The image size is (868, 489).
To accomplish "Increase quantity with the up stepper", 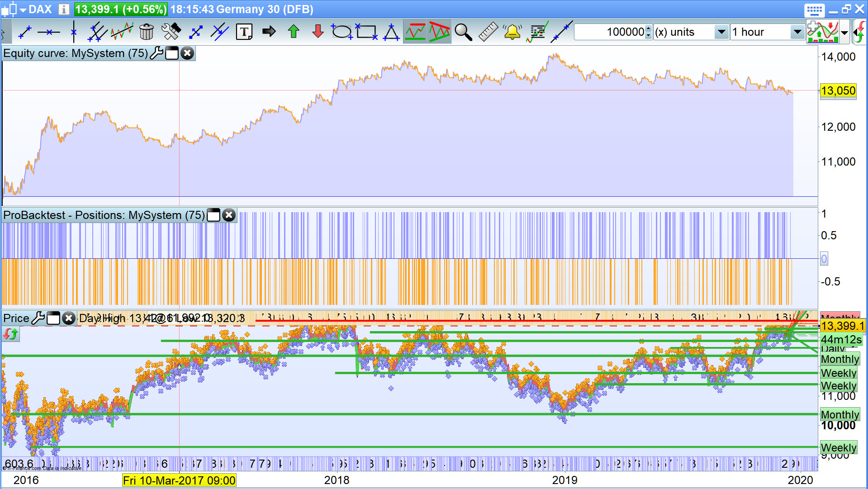I will (649, 28).
